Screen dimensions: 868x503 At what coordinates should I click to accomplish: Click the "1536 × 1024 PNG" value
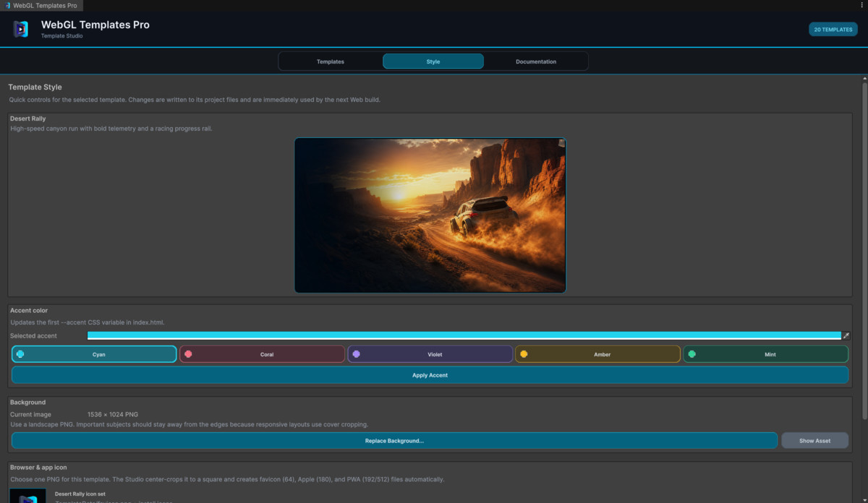(x=113, y=414)
